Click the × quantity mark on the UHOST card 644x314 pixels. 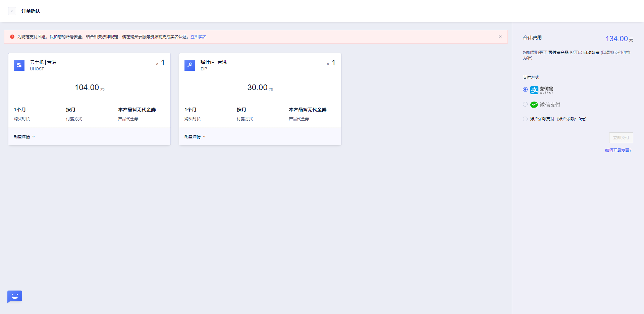[157, 63]
